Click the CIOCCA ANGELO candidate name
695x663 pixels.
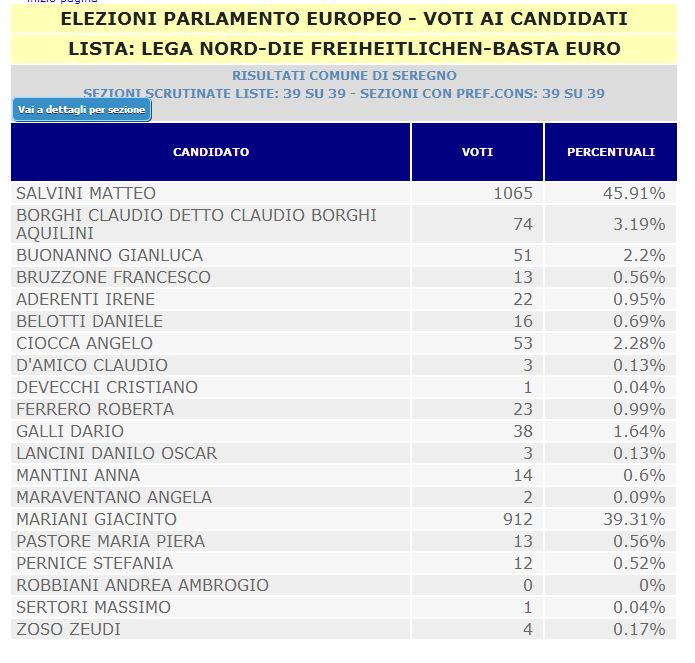coord(84,343)
